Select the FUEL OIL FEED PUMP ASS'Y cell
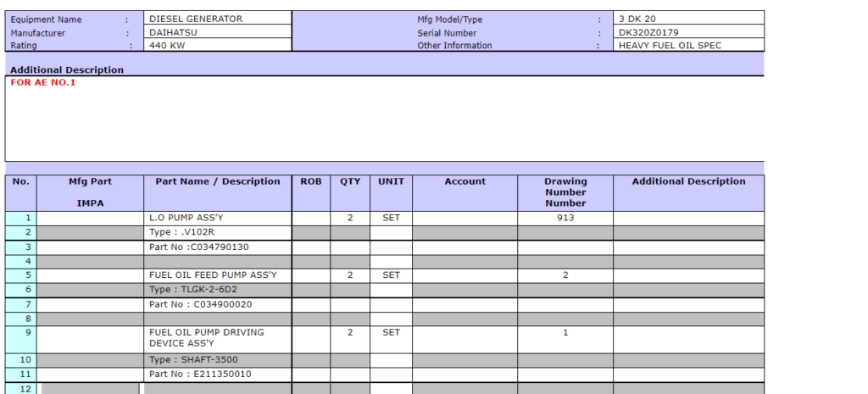This screenshot has width=868, height=394. [218, 275]
